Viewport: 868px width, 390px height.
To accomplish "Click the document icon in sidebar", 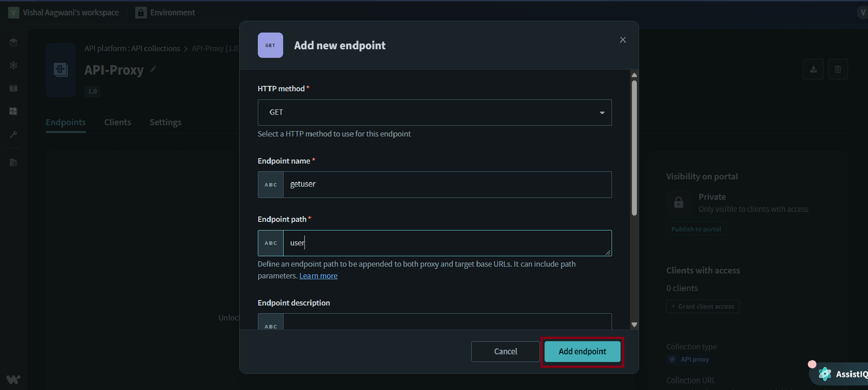I will tap(14, 162).
